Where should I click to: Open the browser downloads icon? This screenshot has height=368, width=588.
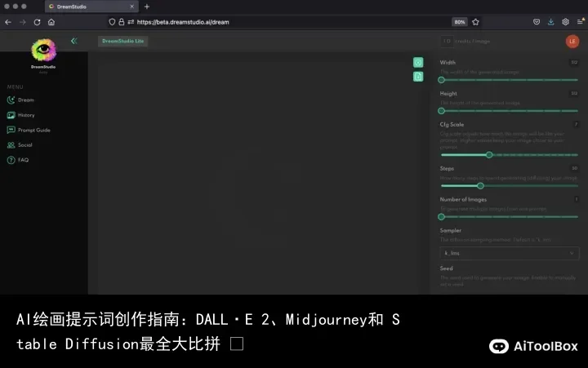(551, 22)
